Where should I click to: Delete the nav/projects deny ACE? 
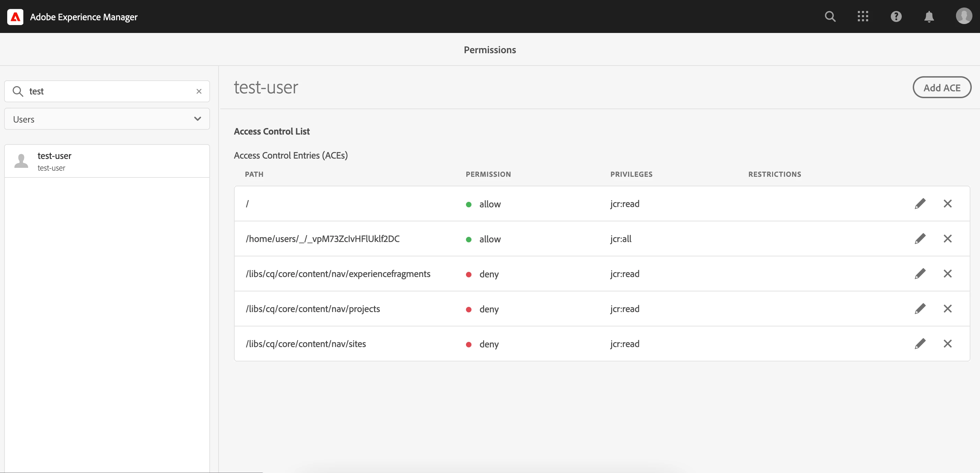(947, 309)
